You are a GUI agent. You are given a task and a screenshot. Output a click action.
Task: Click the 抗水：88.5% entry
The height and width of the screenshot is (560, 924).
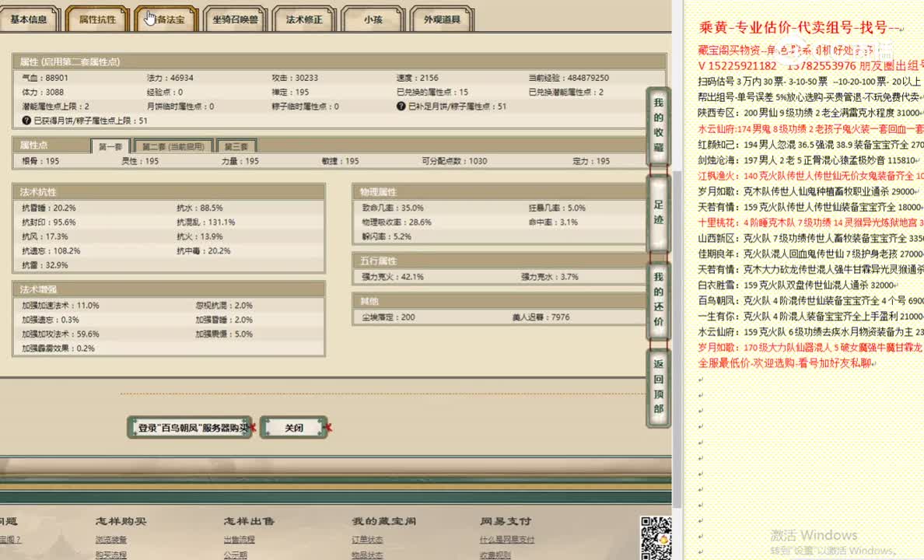[199, 208]
